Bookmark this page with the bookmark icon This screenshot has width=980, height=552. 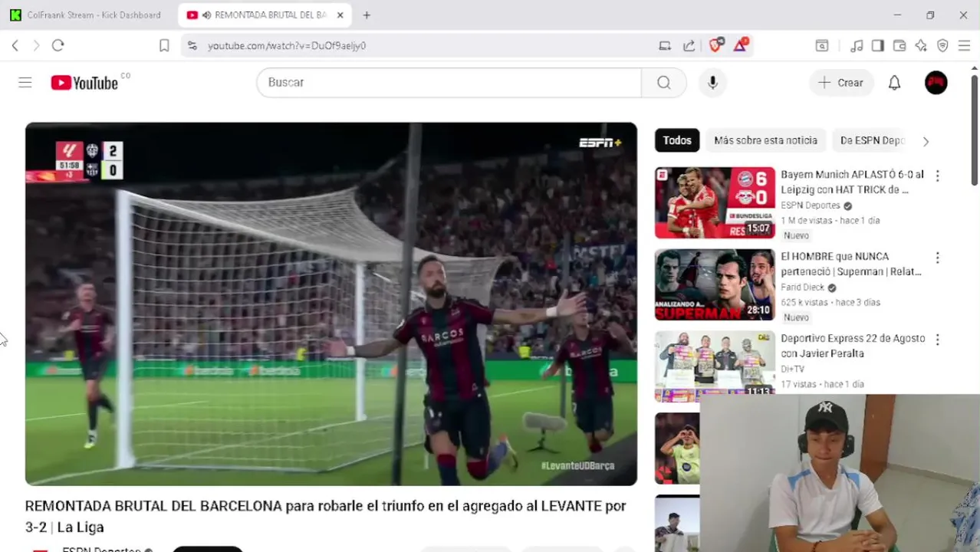164,45
